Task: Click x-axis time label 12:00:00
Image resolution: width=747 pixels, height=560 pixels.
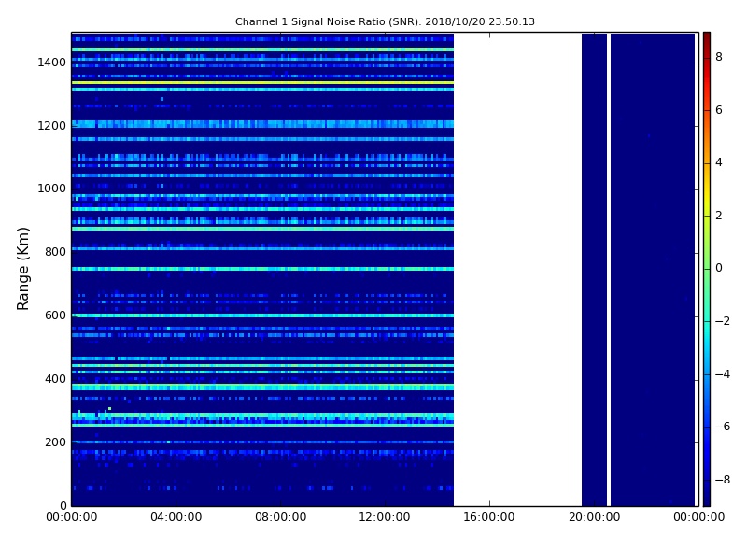Action: tap(385, 517)
